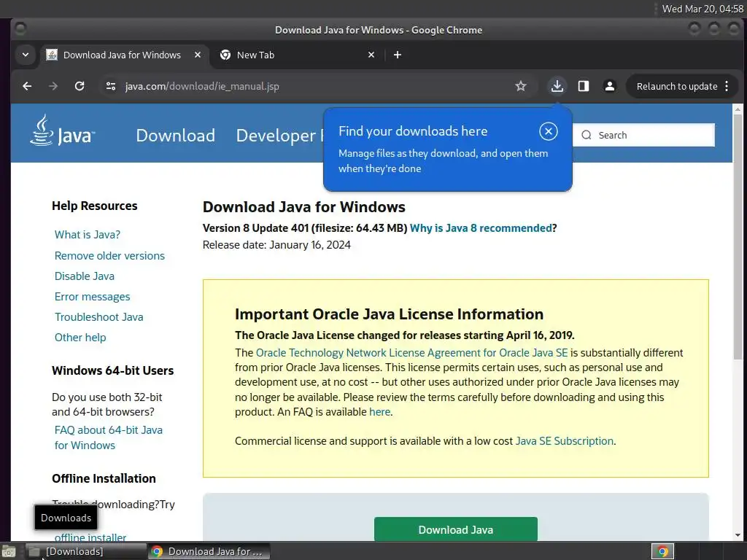Image resolution: width=747 pixels, height=560 pixels.
Task: Click the forward navigation arrow
Action: [x=53, y=86]
